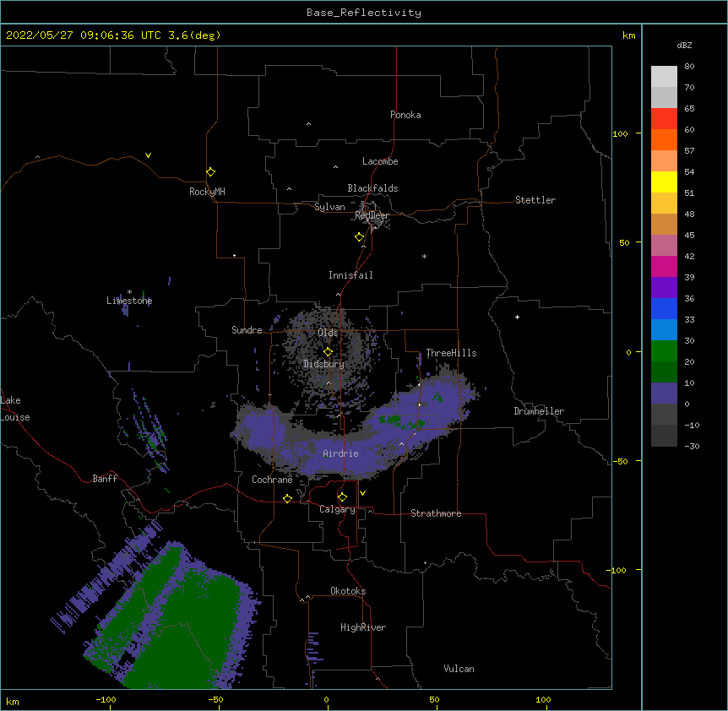Click the Banff label

[x=105, y=479]
